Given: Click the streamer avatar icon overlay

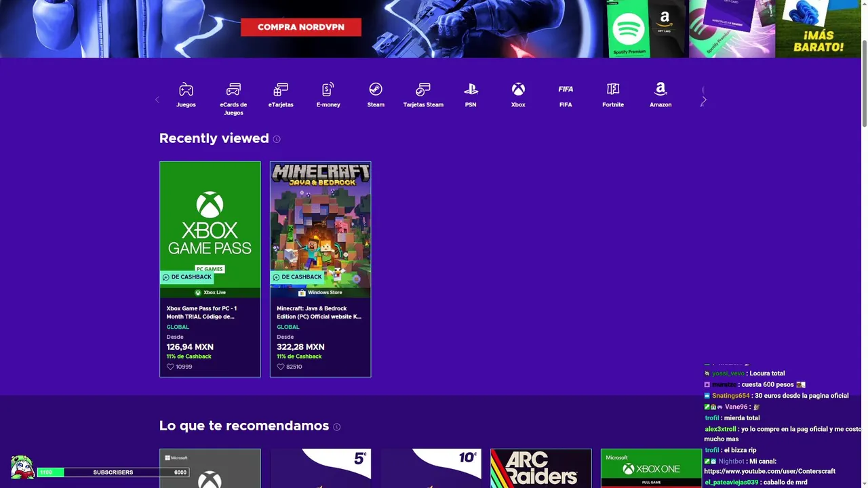Looking at the screenshot, I should pos(22,467).
